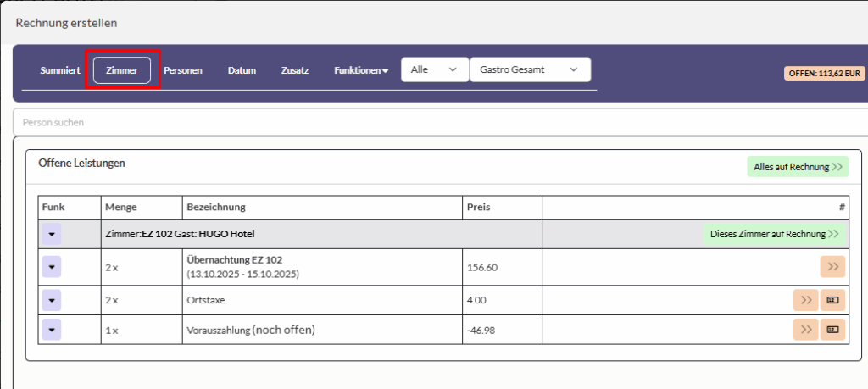The image size is (868, 389).
Task: Expand function menu for Ortstaxe row
Action: coord(52,300)
